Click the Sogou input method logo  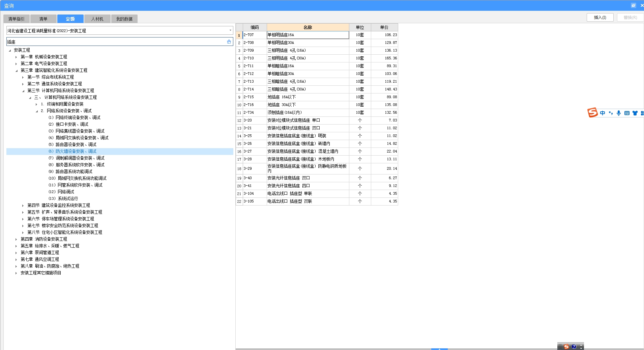click(592, 113)
